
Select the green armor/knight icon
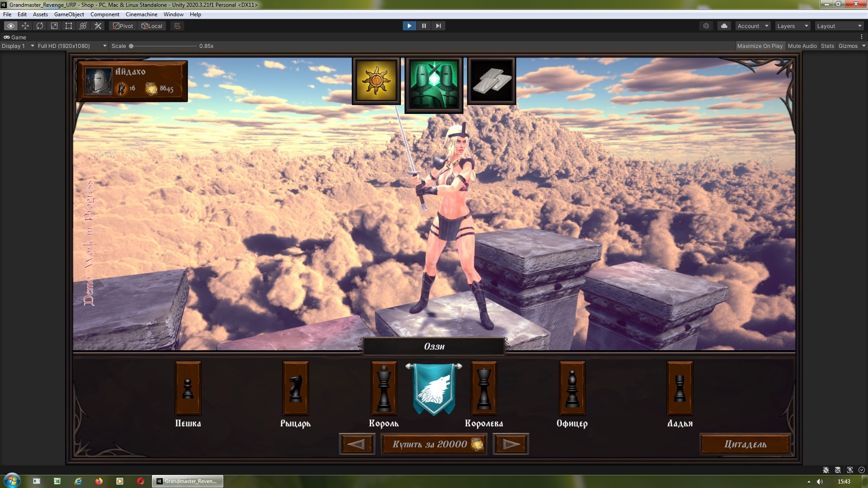pos(434,82)
